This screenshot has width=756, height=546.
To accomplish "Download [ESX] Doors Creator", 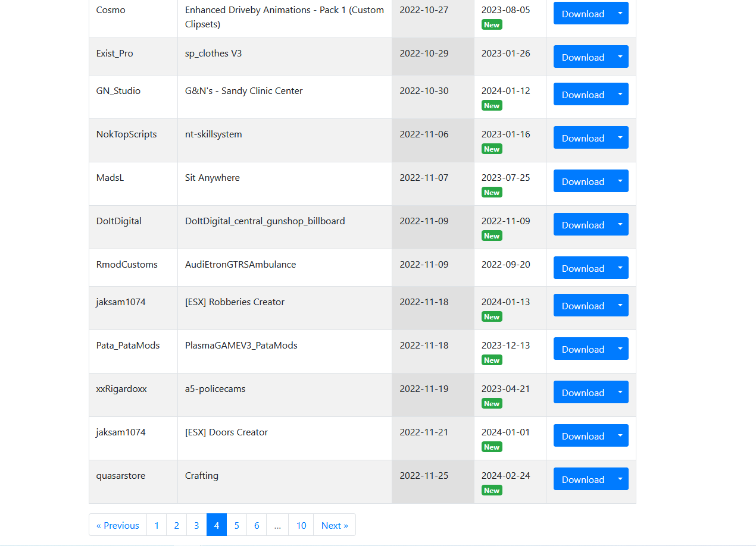I will point(582,435).
